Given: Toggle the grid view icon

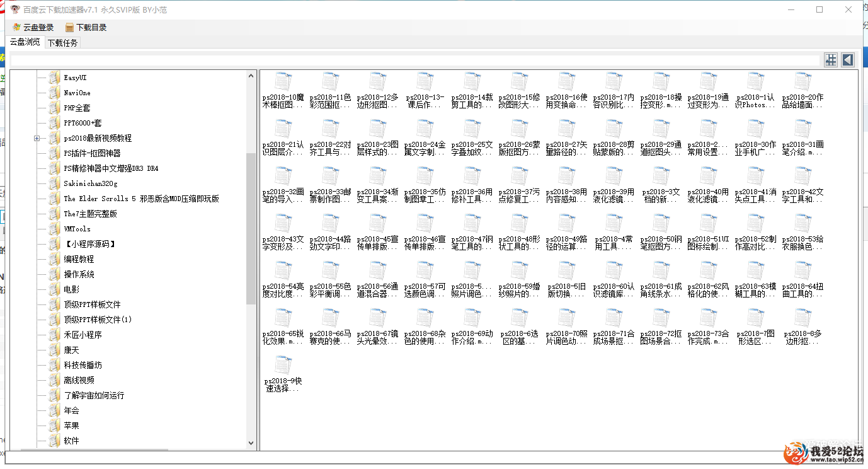Looking at the screenshot, I should [x=831, y=60].
